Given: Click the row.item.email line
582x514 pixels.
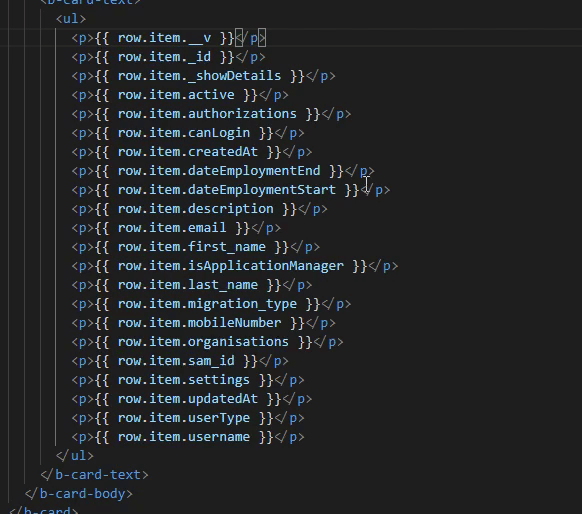Looking at the screenshot, I should (x=176, y=227).
